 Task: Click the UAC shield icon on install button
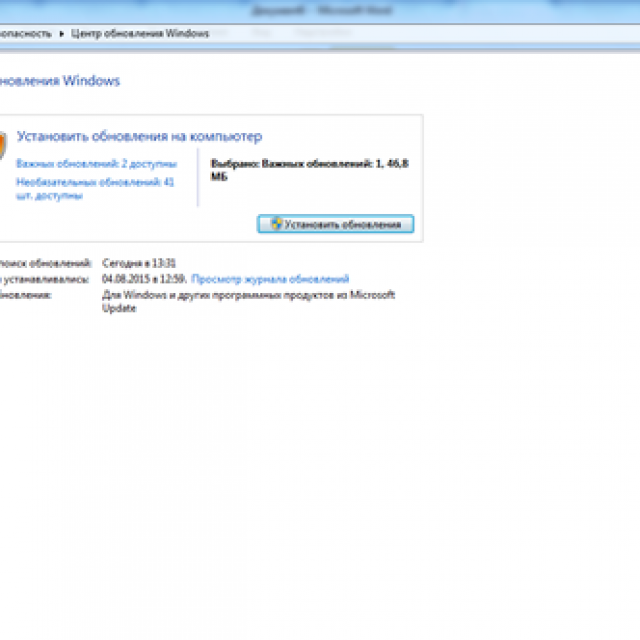coord(277,224)
